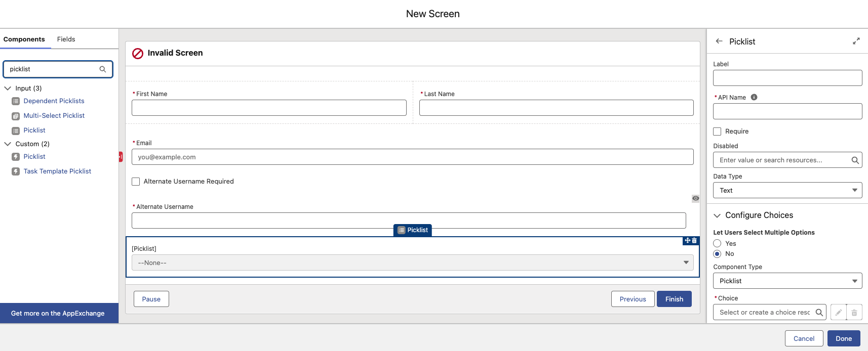This screenshot has width=868, height=351.
Task: Click the eye visibility icon on Alternate Username
Action: pos(696,198)
